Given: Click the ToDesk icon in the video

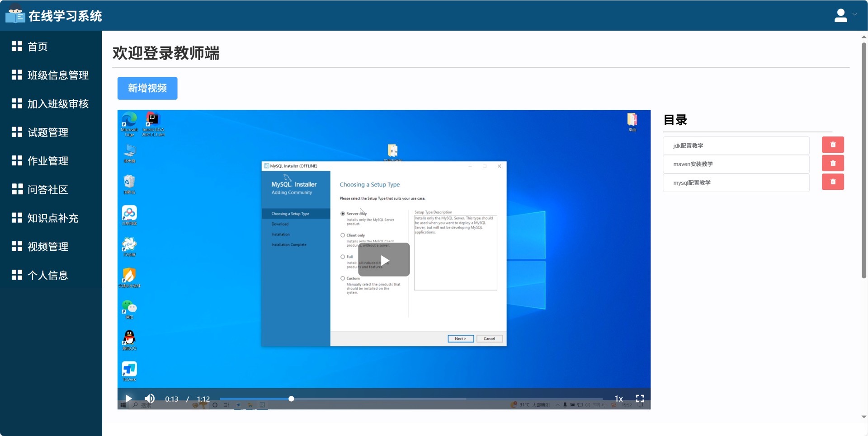Looking at the screenshot, I should (129, 371).
